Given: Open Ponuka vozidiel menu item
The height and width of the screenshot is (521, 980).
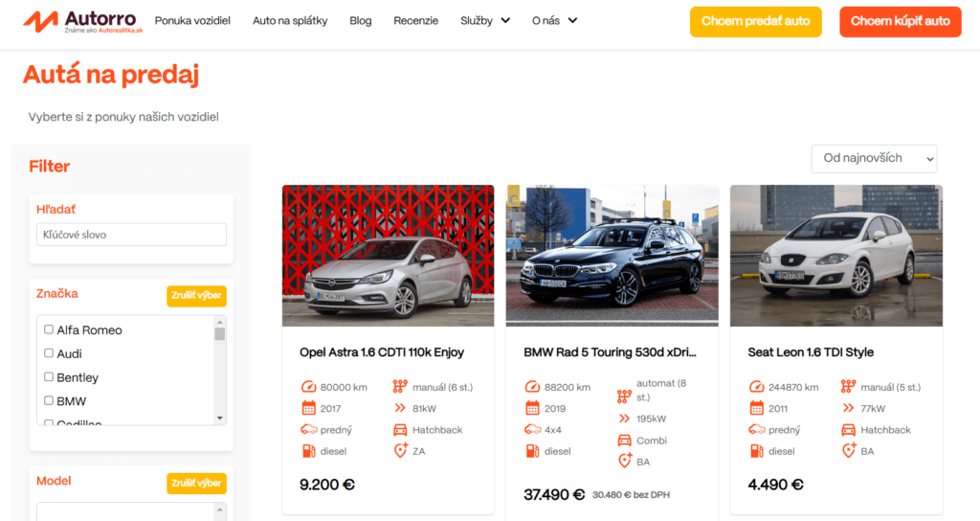Looking at the screenshot, I should (x=192, y=21).
